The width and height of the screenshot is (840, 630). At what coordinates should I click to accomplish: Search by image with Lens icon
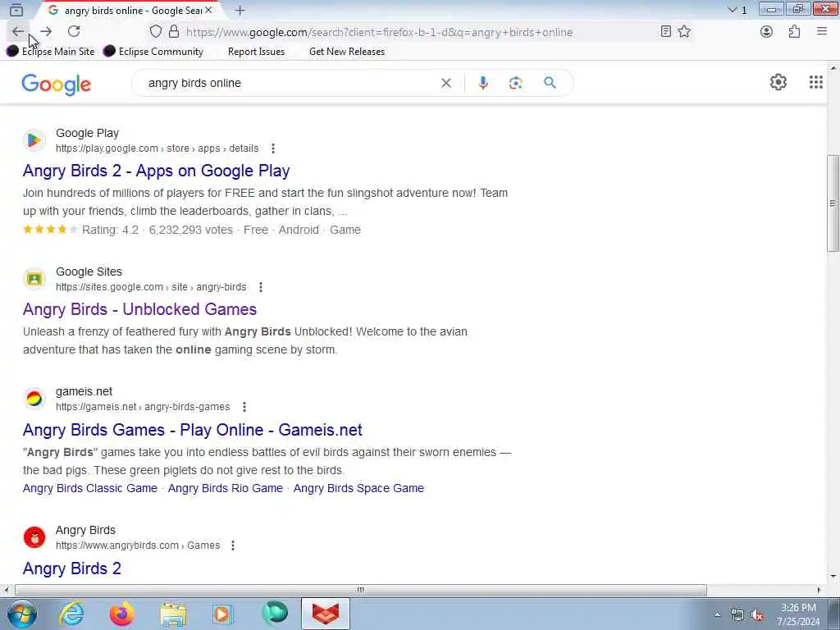pos(515,83)
